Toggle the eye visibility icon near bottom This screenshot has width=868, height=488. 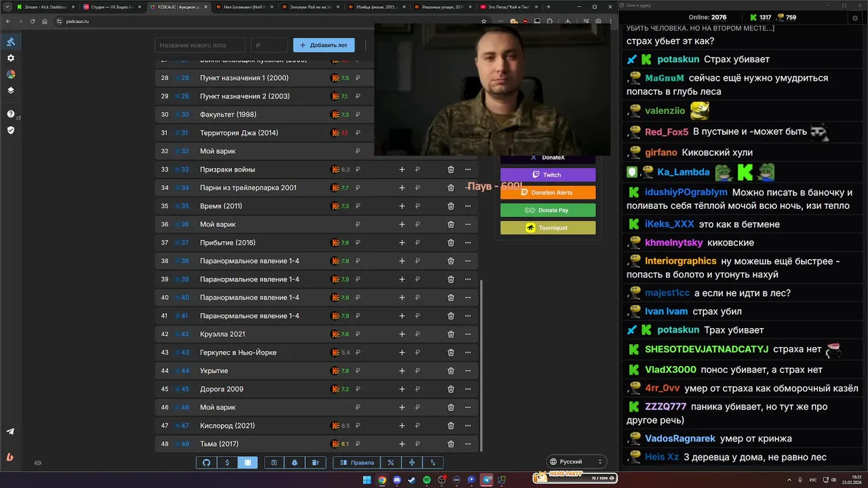pyautogui.click(x=38, y=463)
